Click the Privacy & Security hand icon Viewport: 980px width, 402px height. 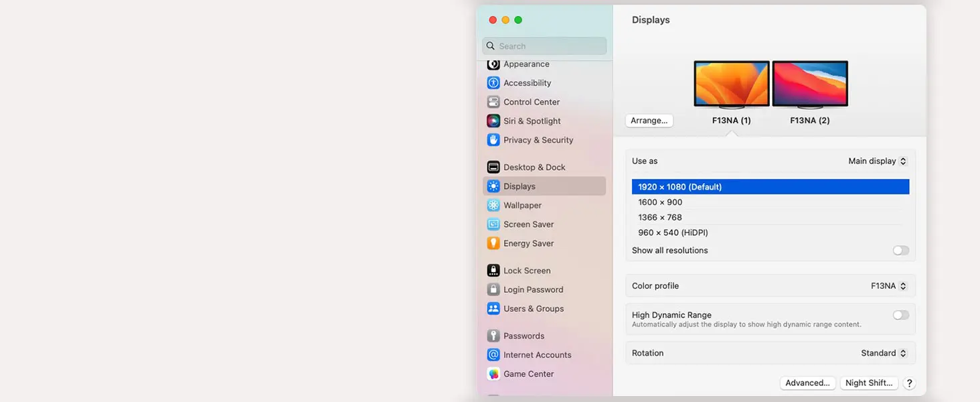[x=493, y=140]
